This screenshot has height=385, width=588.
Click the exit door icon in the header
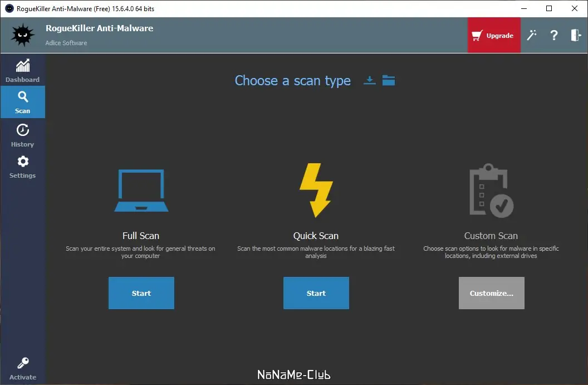[576, 35]
